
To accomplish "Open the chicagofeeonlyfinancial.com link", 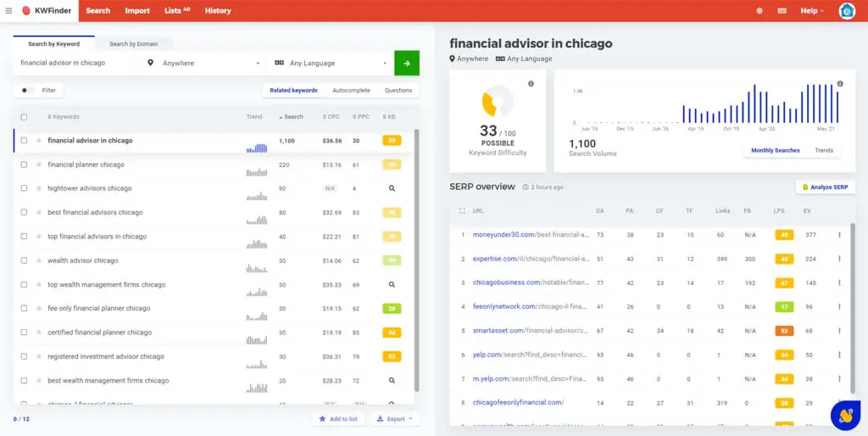I will pyautogui.click(x=518, y=403).
